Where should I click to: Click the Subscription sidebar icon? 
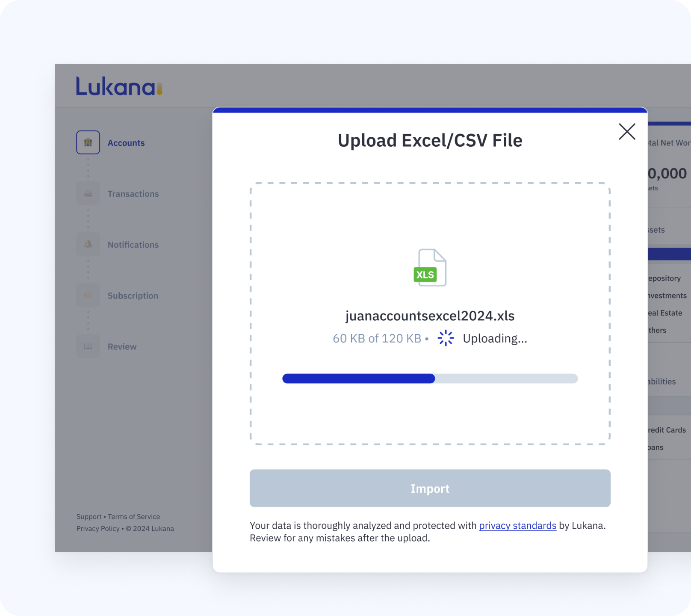88,295
